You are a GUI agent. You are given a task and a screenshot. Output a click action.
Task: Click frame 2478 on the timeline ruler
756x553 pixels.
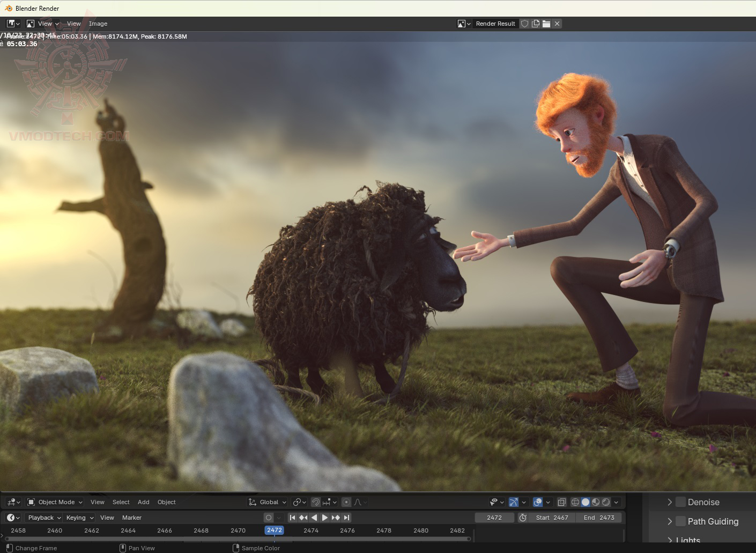point(384,530)
